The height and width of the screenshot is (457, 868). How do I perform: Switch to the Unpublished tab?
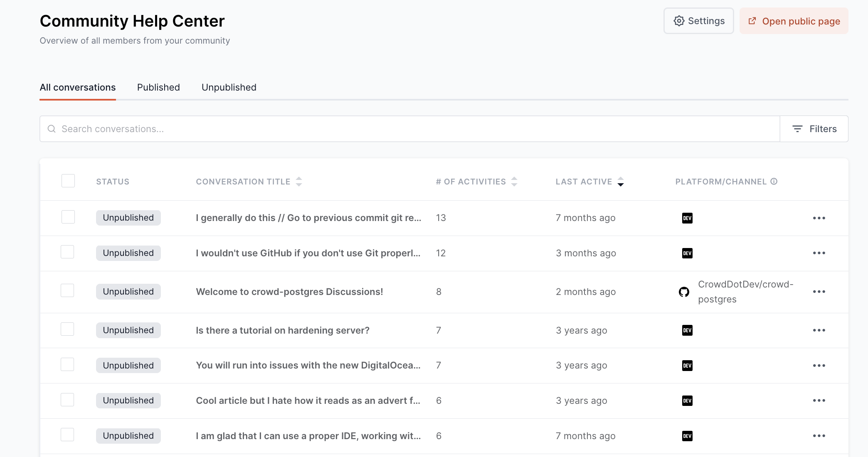click(x=229, y=87)
